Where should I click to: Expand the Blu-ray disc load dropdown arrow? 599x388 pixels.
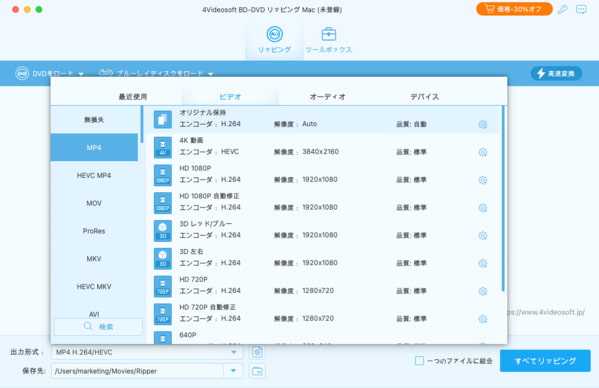[210, 74]
